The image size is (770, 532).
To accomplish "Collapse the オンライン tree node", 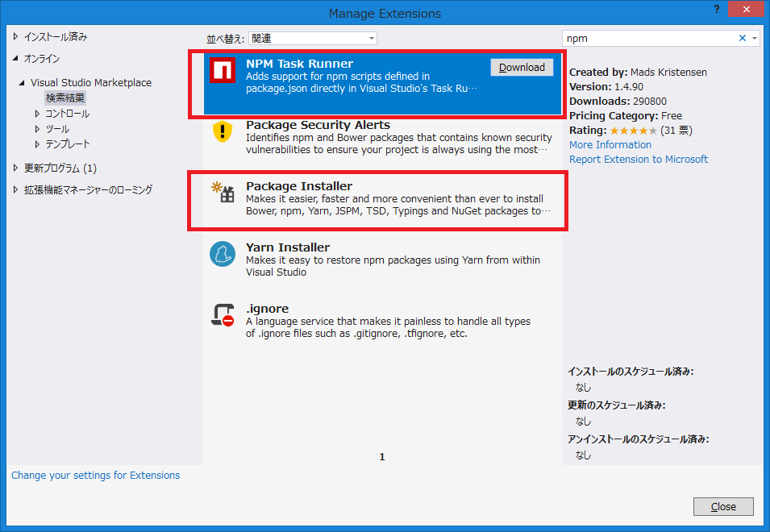I will pos(15,57).
